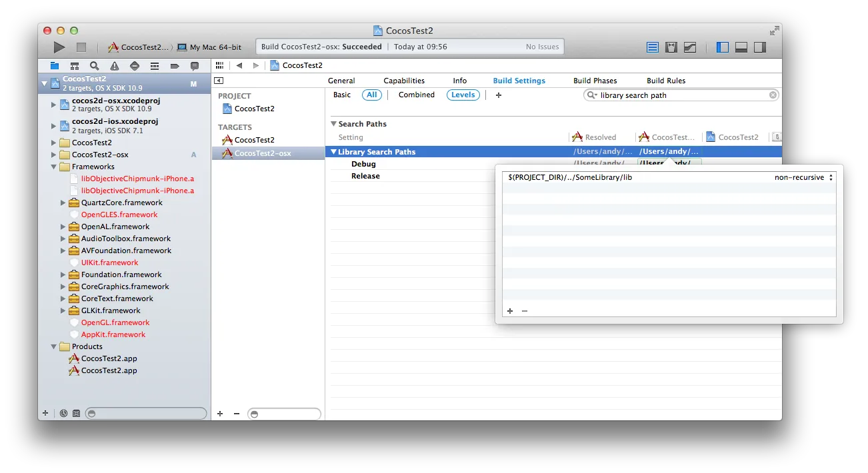Open the Debug navigator

pyautogui.click(x=155, y=66)
